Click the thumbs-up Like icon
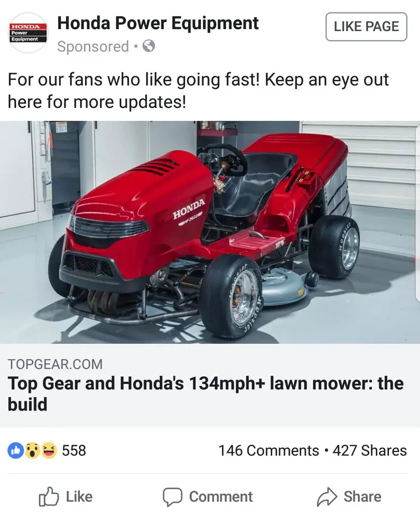 (49, 497)
